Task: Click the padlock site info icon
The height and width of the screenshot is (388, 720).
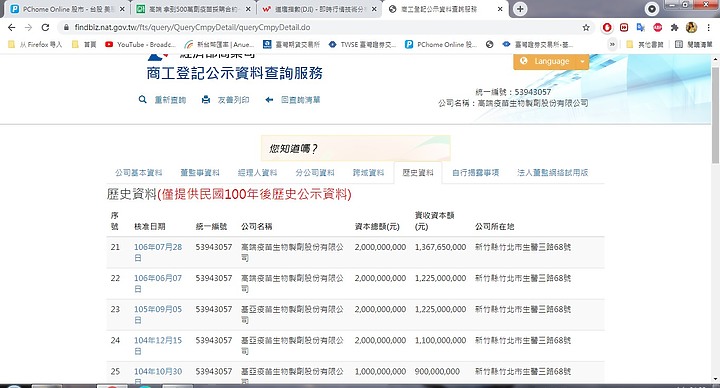Action: point(66,28)
